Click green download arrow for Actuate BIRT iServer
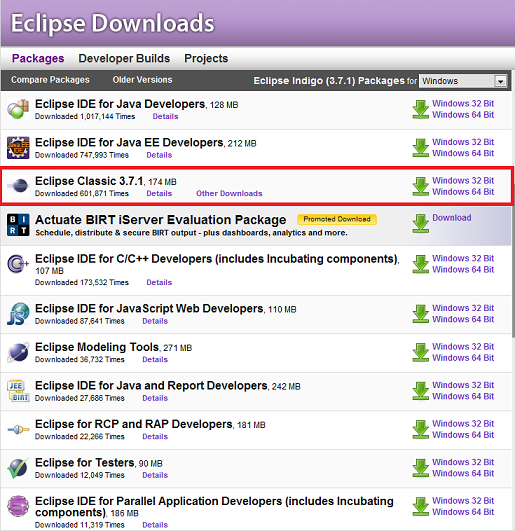 point(421,223)
